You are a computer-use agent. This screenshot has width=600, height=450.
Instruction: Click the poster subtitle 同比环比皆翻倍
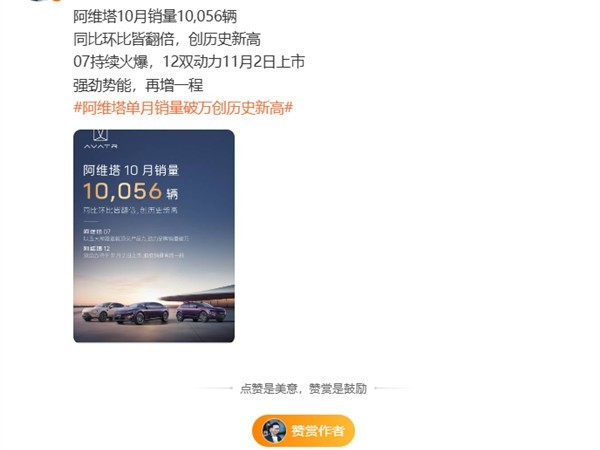(x=130, y=210)
